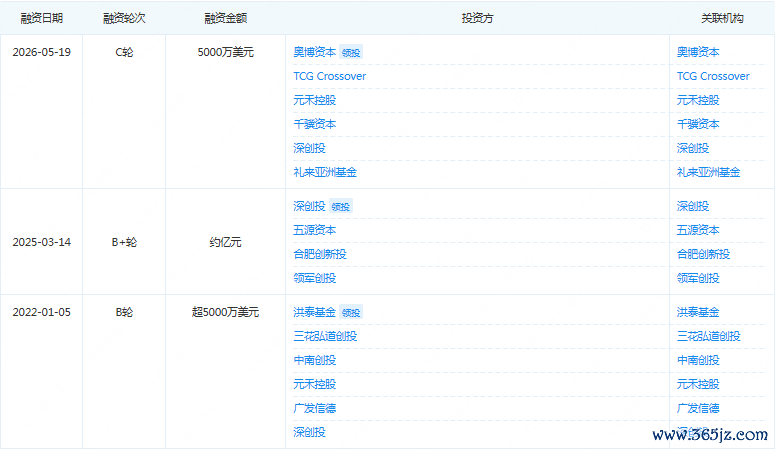Click the 投资方 column header

pos(477,18)
